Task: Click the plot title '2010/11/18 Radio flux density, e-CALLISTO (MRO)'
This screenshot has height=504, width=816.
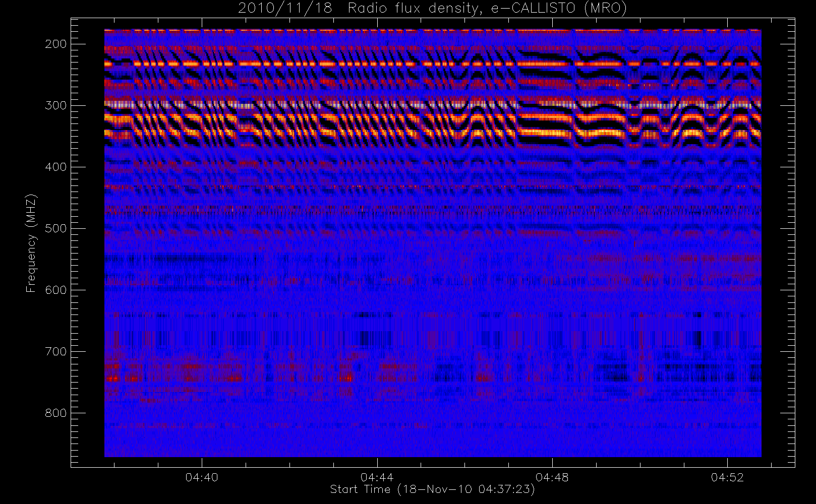Action: [432, 9]
